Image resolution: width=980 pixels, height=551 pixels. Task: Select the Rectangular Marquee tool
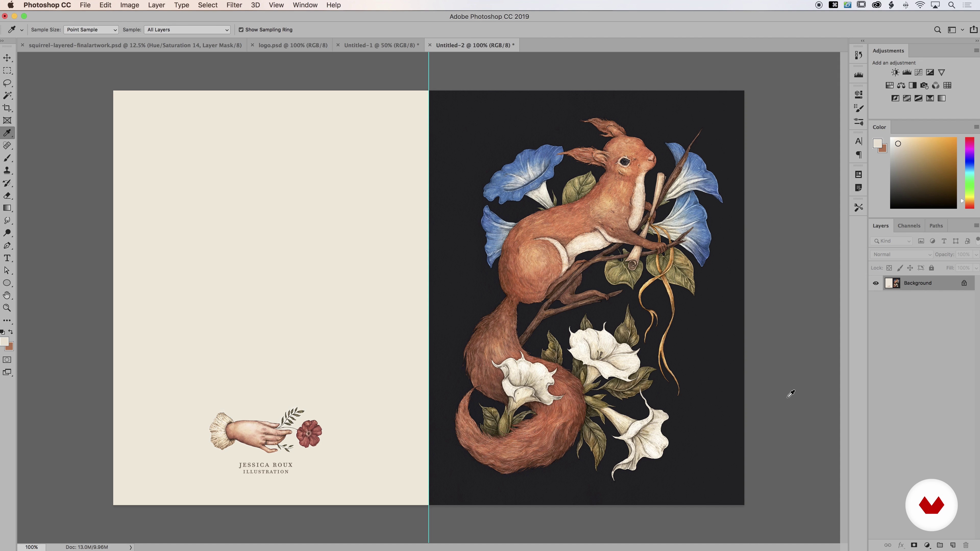[x=7, y=70]
